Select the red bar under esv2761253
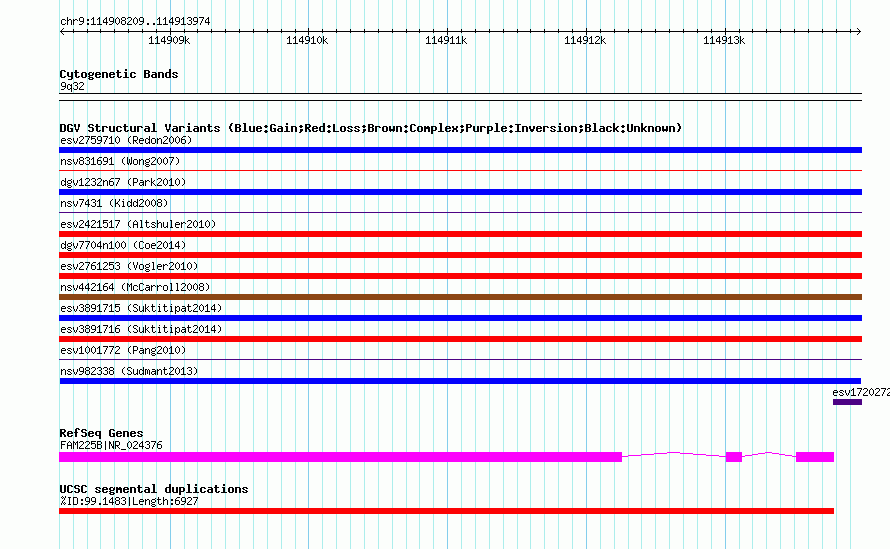The image size is (890, 549). (460, 276)
